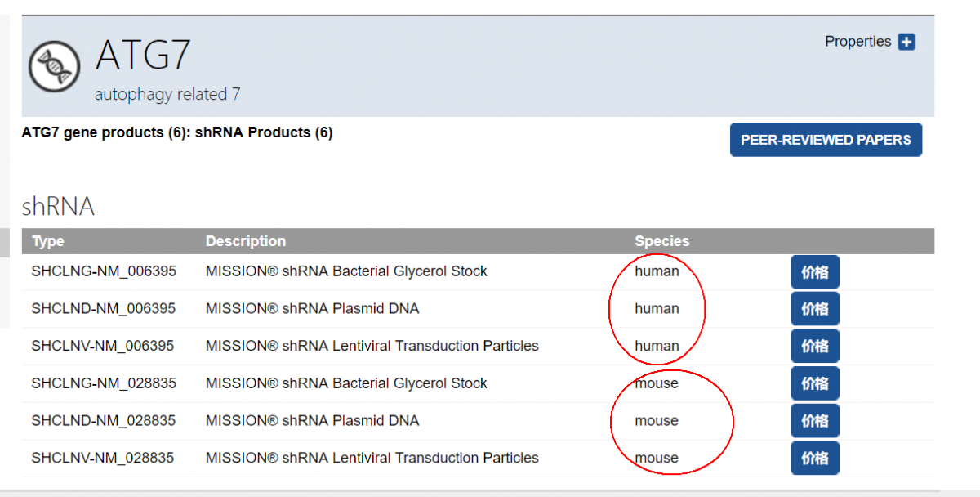Open the PEER-REVIEWED PAPERS page
The height and width of the screenshot is (497, 980).
pyautogui.click(x=826, y=140)
